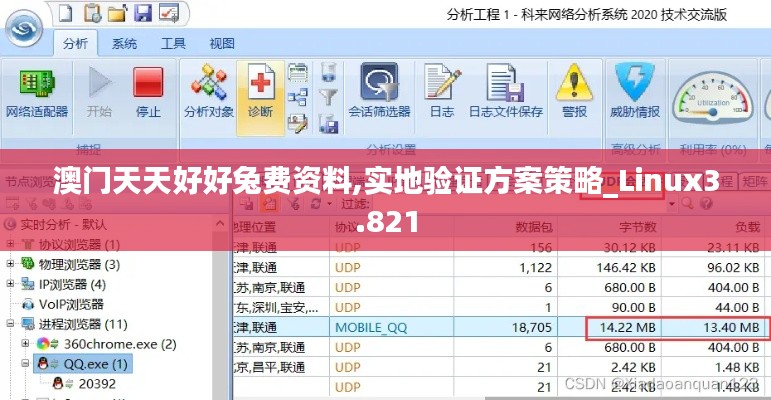The width and height of the screenshot is (771, 400).
Task: Click the small funnel filter icon in ribbon
Action: [328, 97]
